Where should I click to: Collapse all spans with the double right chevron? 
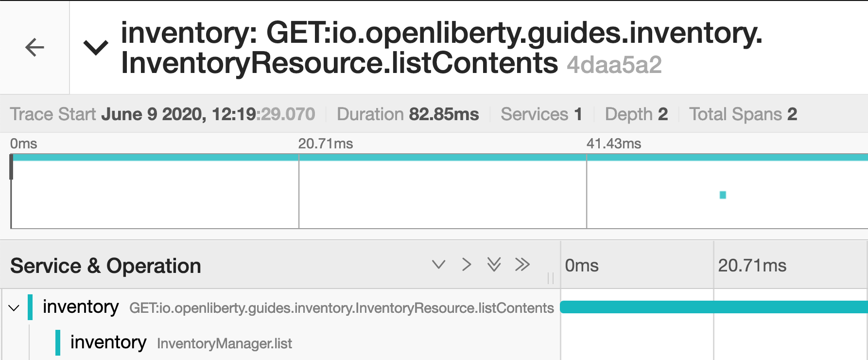tap(522, 265)
